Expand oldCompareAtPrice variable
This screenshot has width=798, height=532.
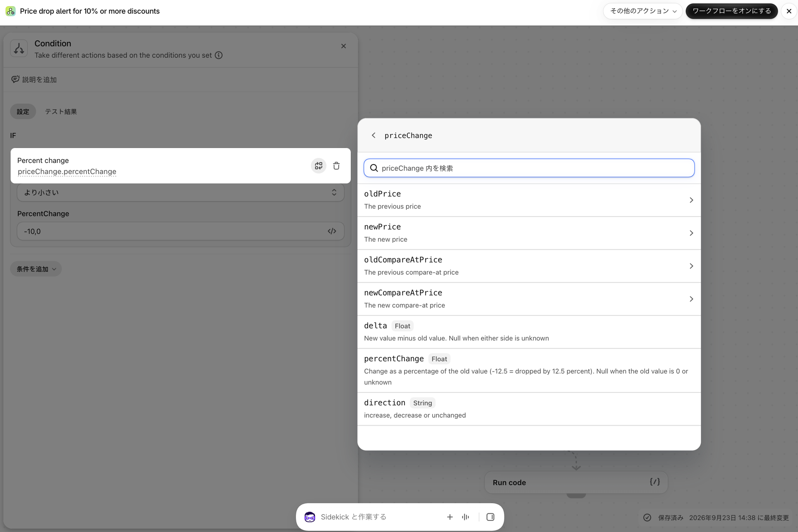pyautogui.click(x=529, y=266)
